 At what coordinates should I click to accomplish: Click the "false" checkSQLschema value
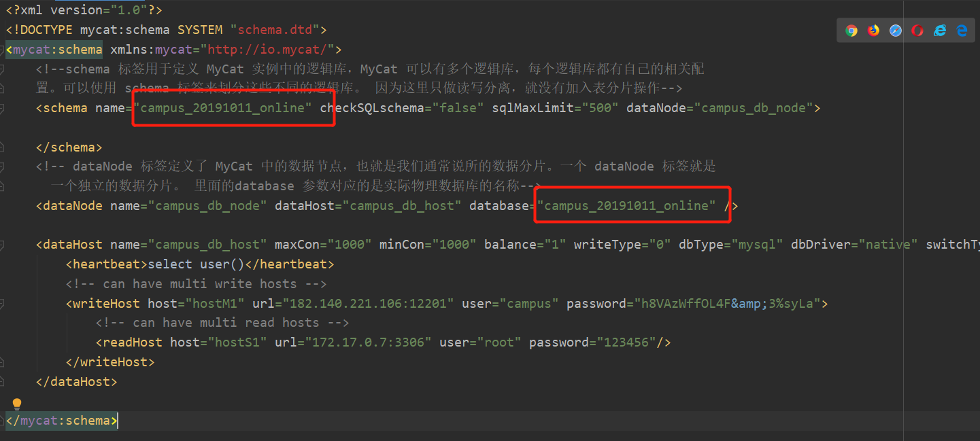coord(458,108)
